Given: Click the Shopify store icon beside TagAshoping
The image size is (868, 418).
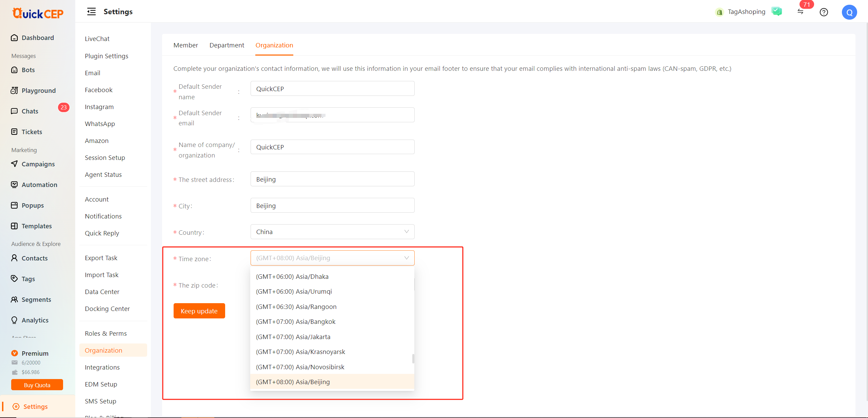Looking at the screenshot, I should click(x=719, y=12).
